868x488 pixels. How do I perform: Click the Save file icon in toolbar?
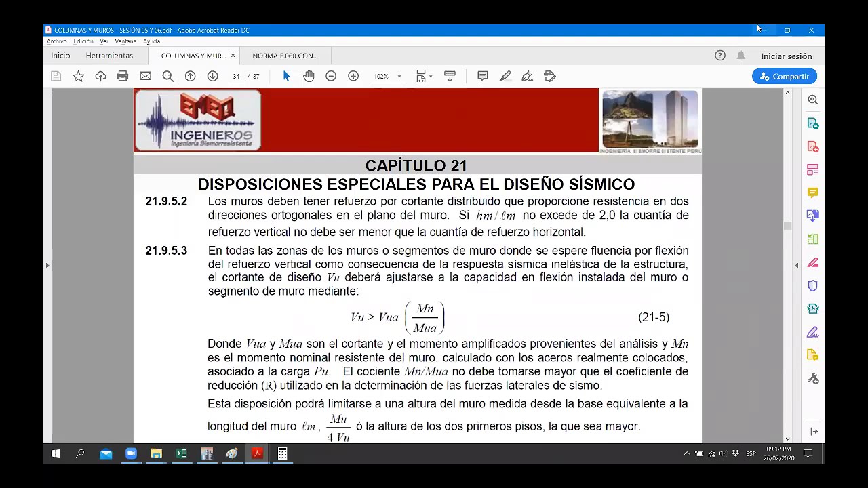56,77
